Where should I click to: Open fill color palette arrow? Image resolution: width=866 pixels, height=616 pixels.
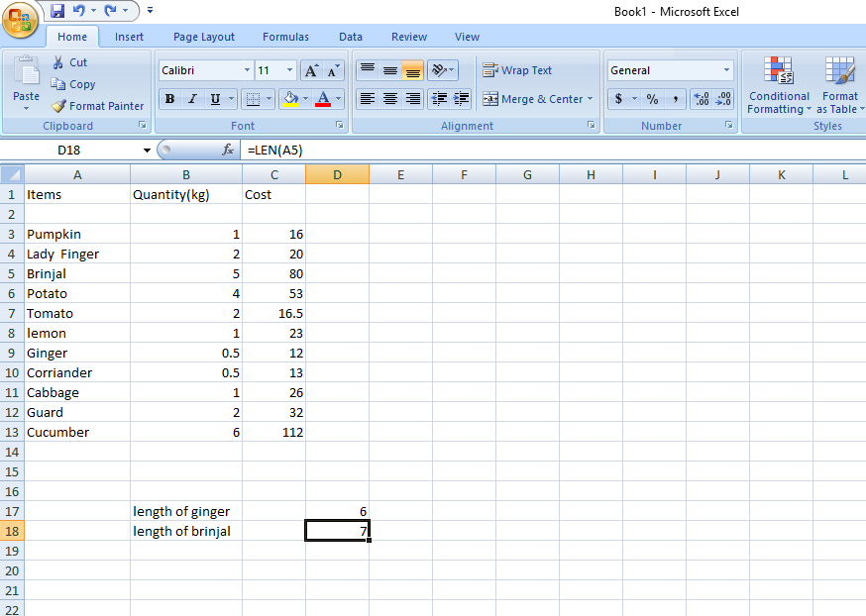click(305, 99)
